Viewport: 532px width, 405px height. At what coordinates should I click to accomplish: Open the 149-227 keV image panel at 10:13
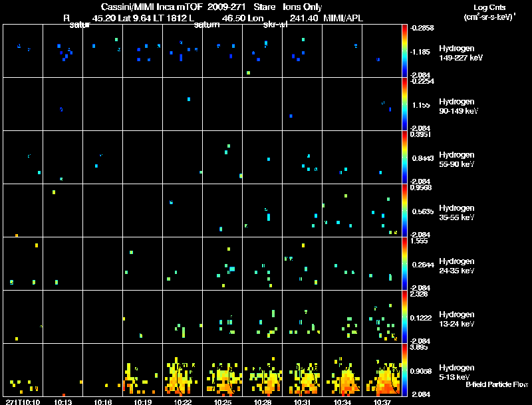63,51
